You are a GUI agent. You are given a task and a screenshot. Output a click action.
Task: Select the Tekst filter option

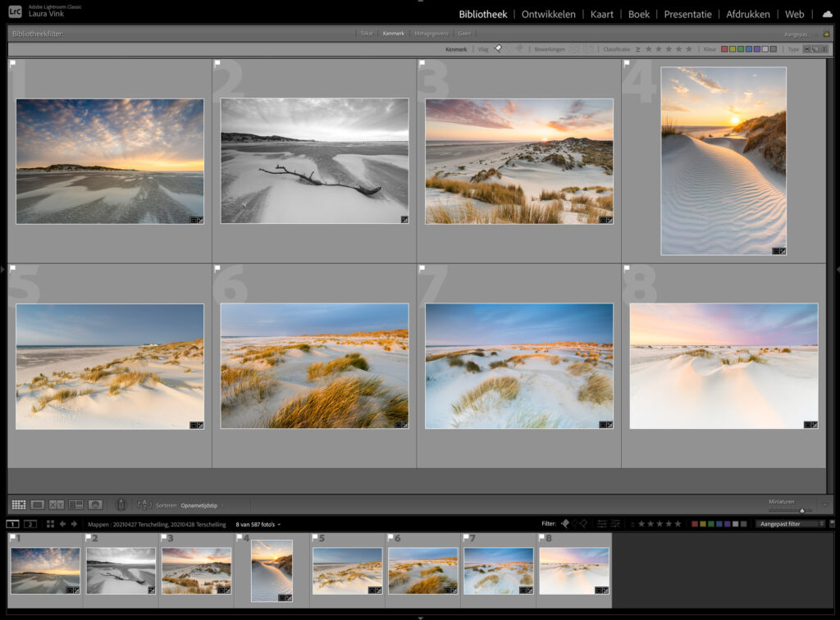[367, 34]
